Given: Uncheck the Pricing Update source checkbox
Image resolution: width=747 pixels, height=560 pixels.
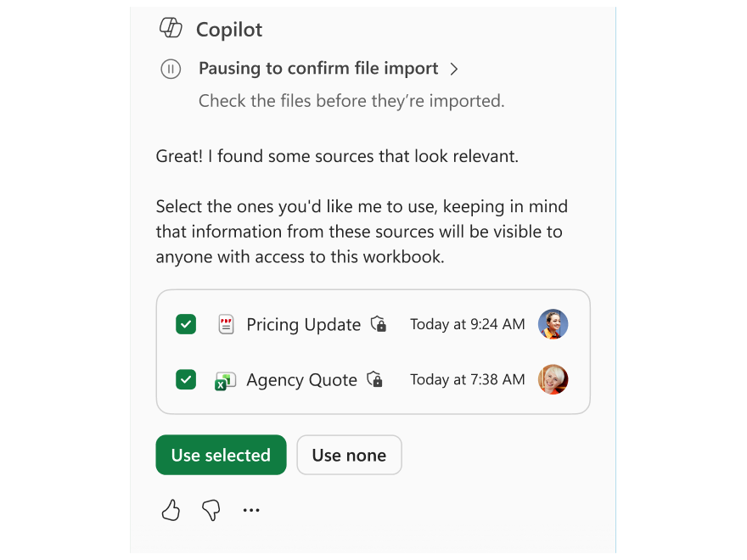Looking at the screenshot, I should (186, 324).
